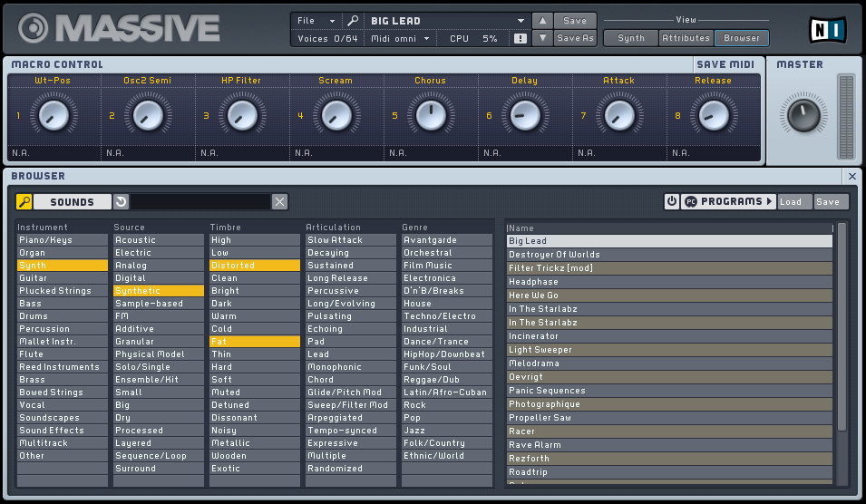
Task: Click the Master volume knob
Action: click(803, 115)
